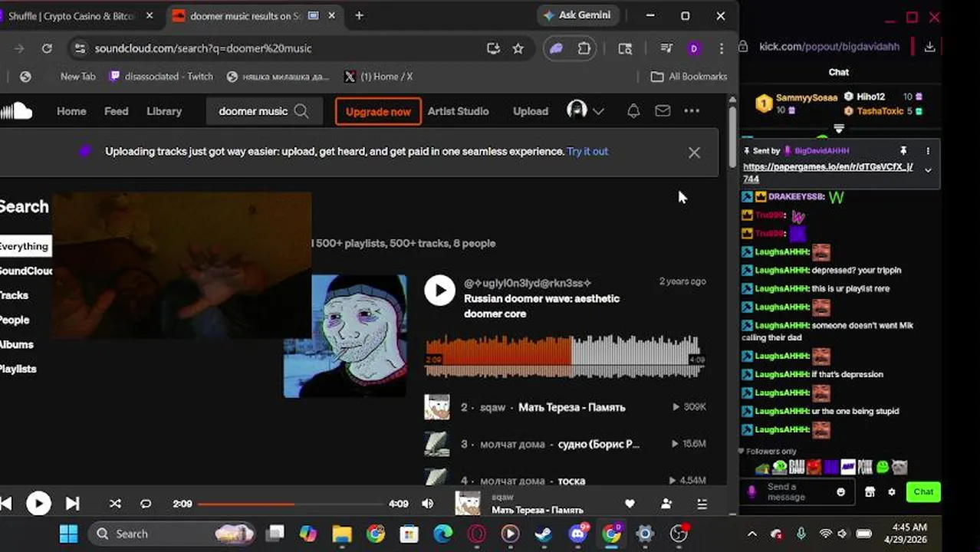Image resolution: width=980 pixels, height=552 pixels.
Task: Open Chrome extensions puzzle icon
Action: pos(584,48)
